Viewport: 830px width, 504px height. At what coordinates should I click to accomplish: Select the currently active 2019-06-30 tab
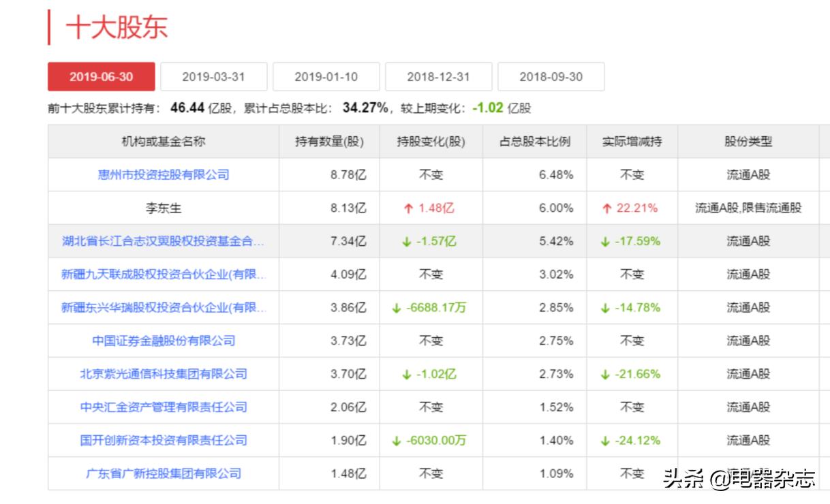pos(101,76)
